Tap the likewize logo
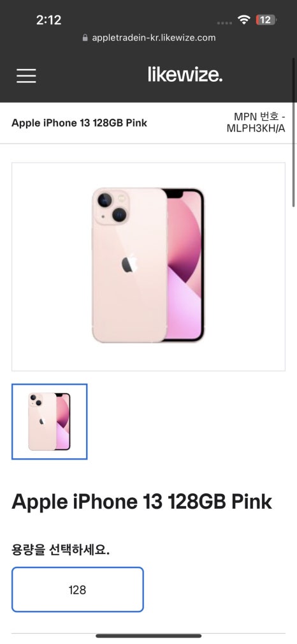The height and width of the screenshot is (644, 297). [185, 75]
